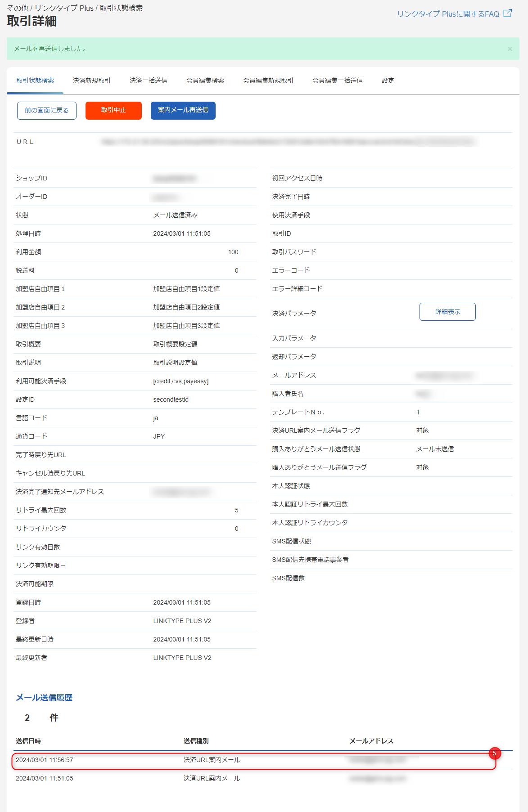Click the リトライ最大回数 value 5

click(x=237, y=510)
